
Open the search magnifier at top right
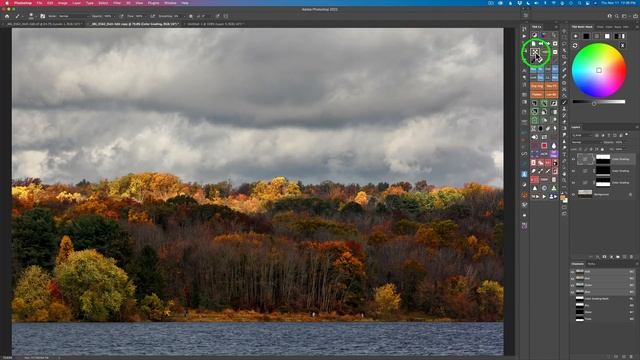click(617, 16)
